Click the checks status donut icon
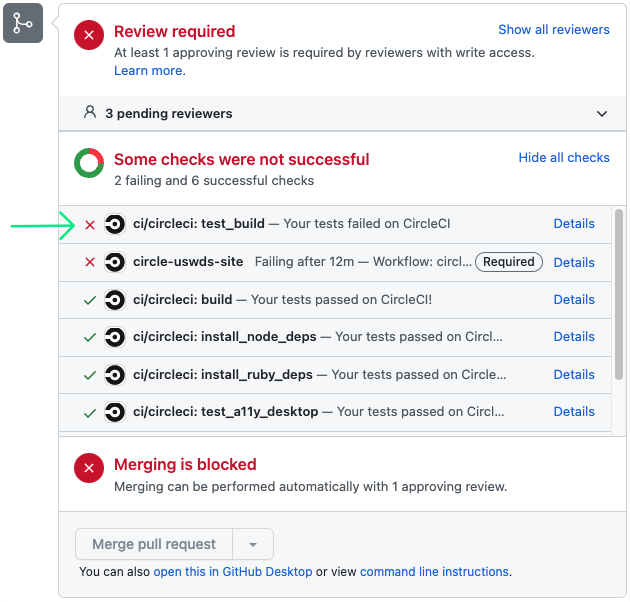 pos(89,163)
